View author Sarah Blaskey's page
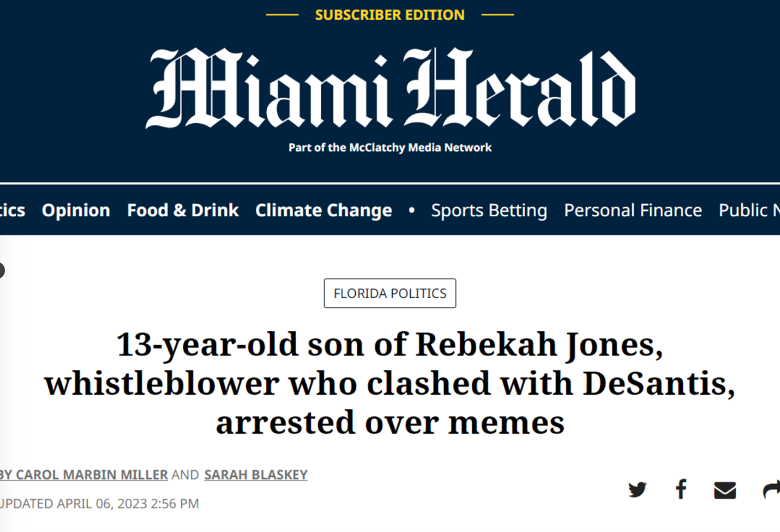 click(256, 475)
